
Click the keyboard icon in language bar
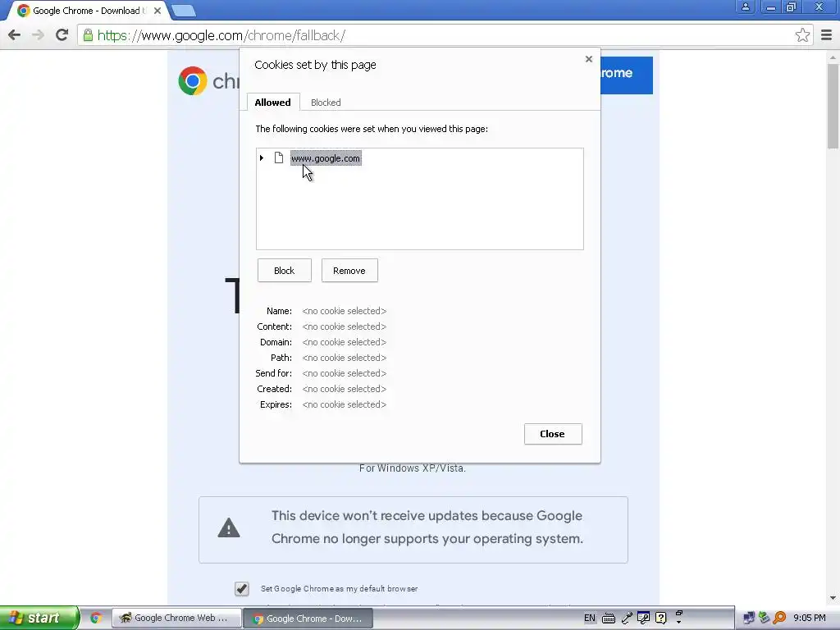[609, 619]
